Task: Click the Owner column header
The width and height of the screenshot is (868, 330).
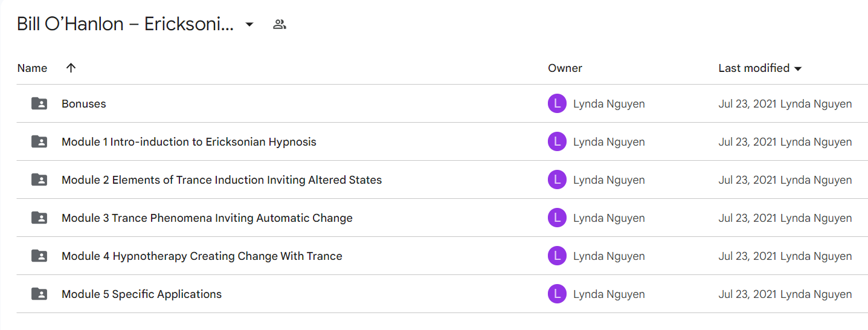Action: [565, 68]
